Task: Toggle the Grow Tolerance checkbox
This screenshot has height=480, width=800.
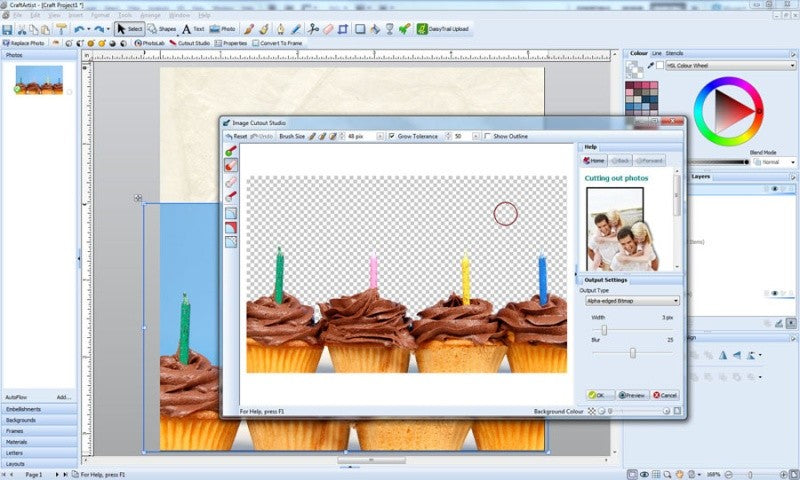Action: [x=392, y=136]
